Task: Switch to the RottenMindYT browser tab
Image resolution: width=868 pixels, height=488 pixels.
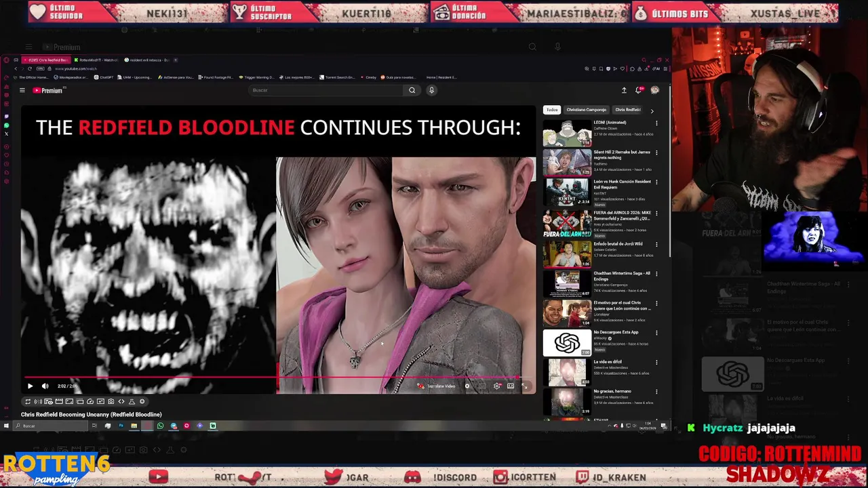Action: click(x=96, y=60)
